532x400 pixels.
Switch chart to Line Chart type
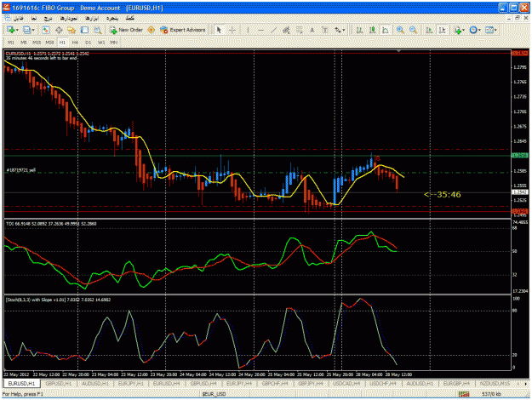point(386,30)
